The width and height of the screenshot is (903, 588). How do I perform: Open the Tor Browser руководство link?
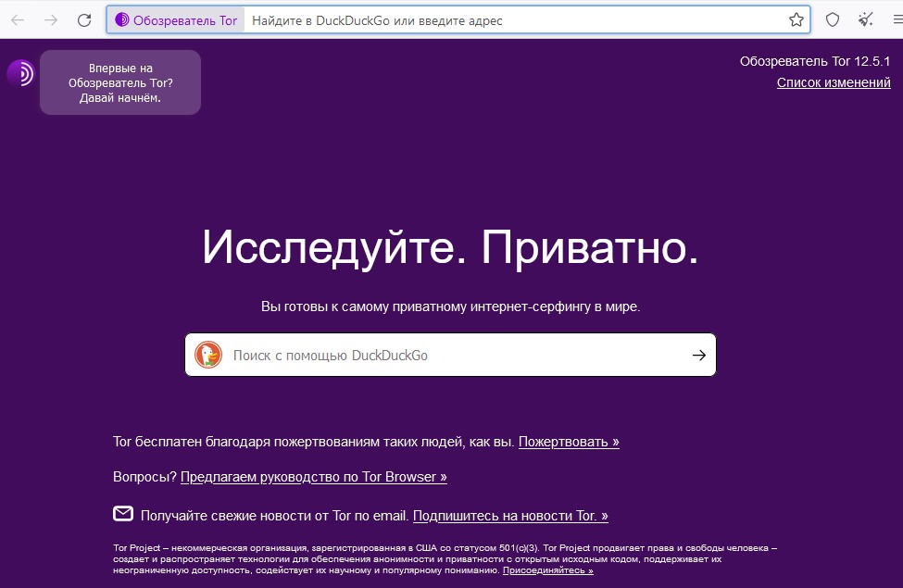click(x=314, y=477)
